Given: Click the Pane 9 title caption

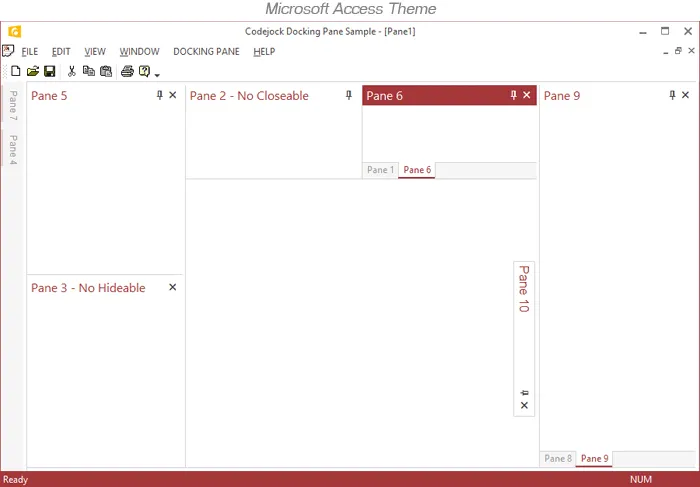Looking at the screenshot, I should [562, 96].
